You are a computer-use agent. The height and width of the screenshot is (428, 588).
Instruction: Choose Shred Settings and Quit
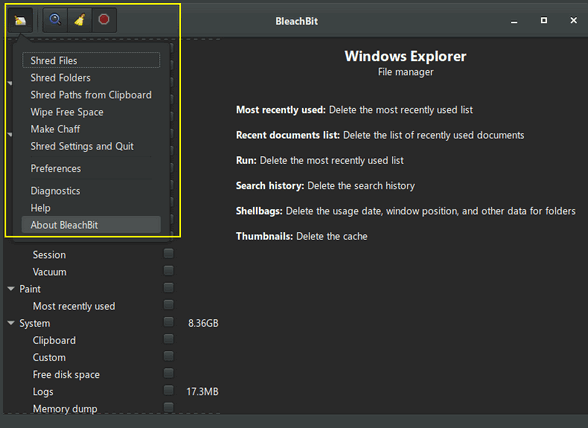coord(91,146)
